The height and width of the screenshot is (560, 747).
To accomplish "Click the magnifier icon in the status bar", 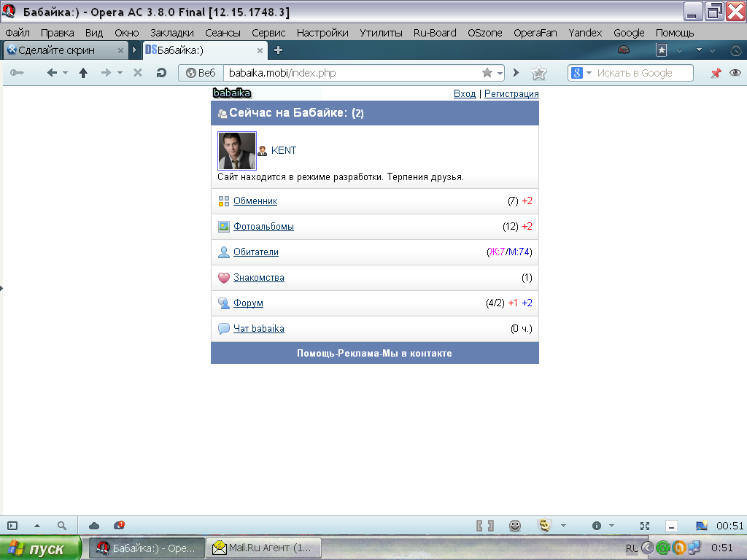I will coord(62,526).
